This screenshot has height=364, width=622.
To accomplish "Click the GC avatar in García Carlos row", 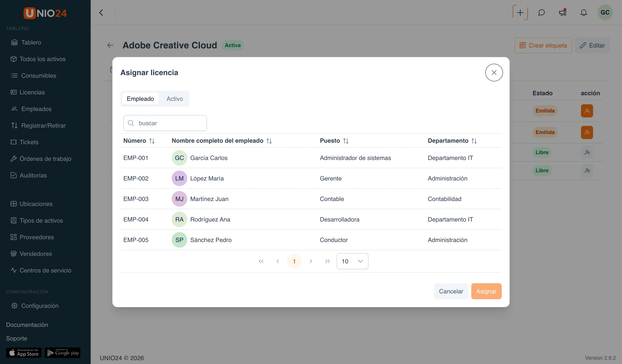I will [179, 158].
